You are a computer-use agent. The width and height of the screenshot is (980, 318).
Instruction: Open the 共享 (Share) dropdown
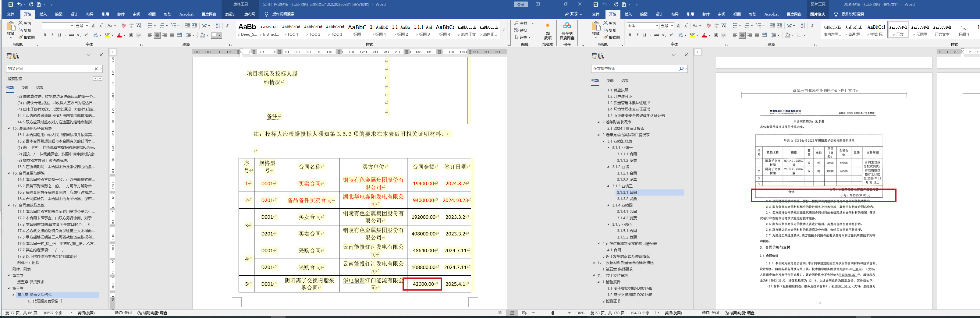pos(573,14)
